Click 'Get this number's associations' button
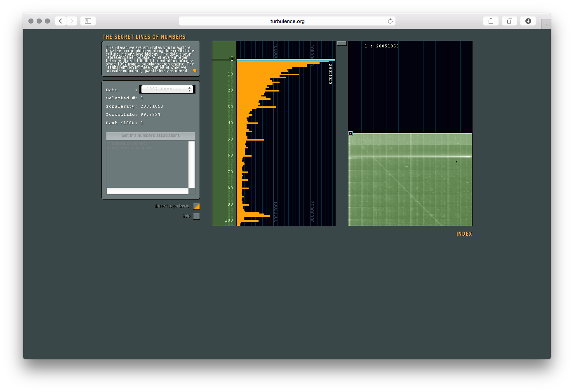The width and height of the screenshot is (574, 392). 151,136
